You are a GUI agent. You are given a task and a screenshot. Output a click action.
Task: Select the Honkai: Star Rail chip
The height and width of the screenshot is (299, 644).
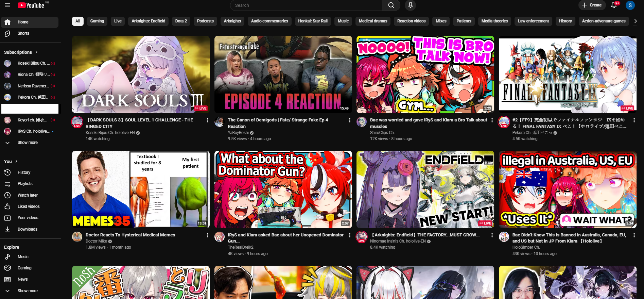[313, 21]
